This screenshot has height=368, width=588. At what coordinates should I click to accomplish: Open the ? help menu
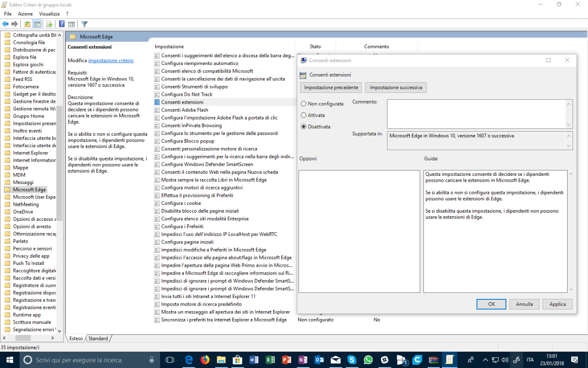tap(67, 14)
